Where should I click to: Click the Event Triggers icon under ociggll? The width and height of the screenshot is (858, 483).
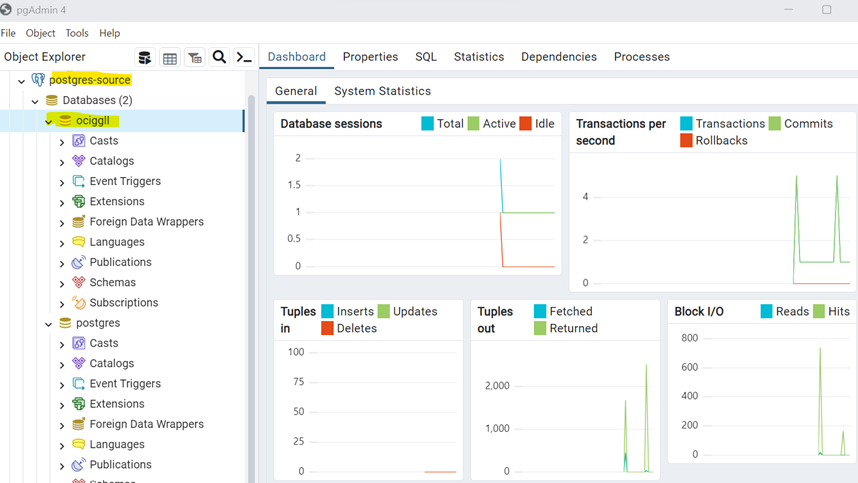click(79, 181)
